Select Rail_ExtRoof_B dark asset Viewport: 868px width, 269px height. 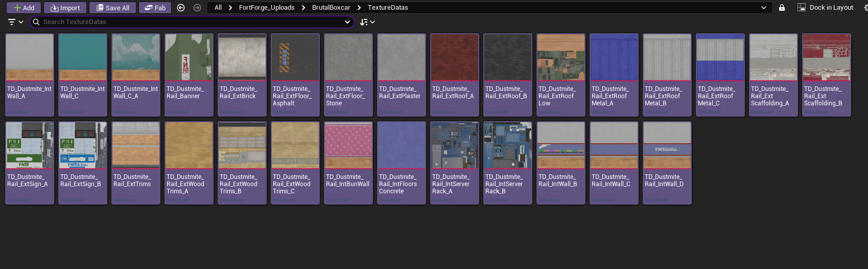coord(508,75)
